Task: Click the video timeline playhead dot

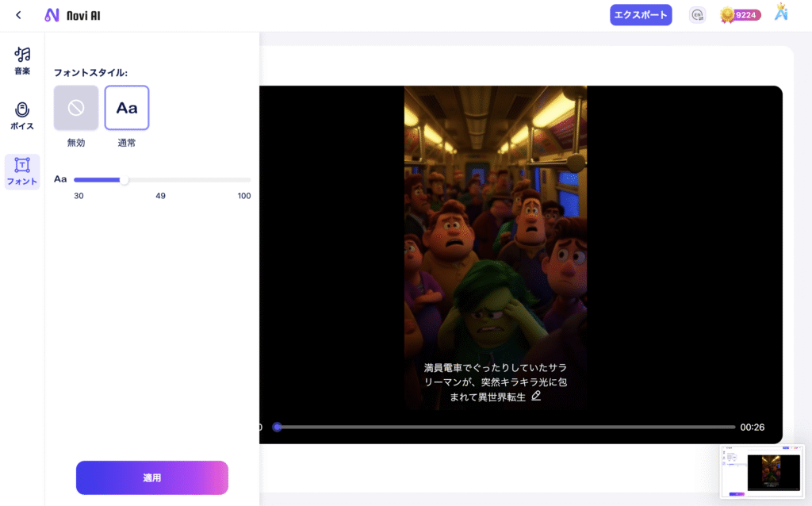Action: click(277, 427)
